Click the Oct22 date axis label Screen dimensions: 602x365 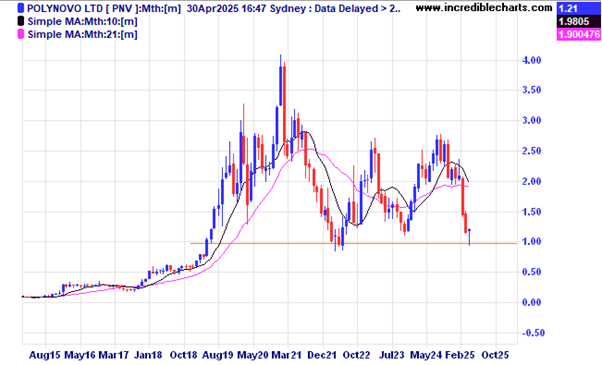point(357,355)
